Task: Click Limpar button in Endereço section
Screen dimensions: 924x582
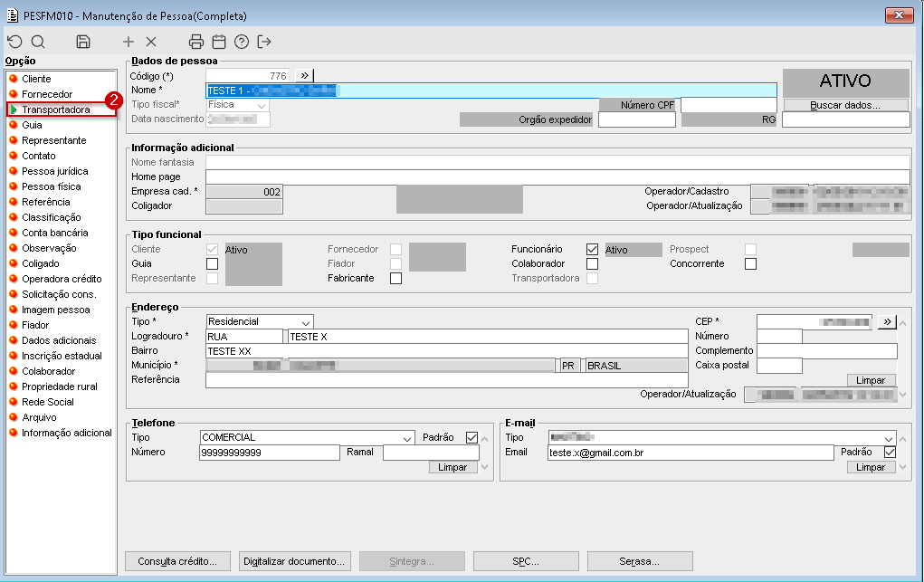Action: click(x=871, y=380)
